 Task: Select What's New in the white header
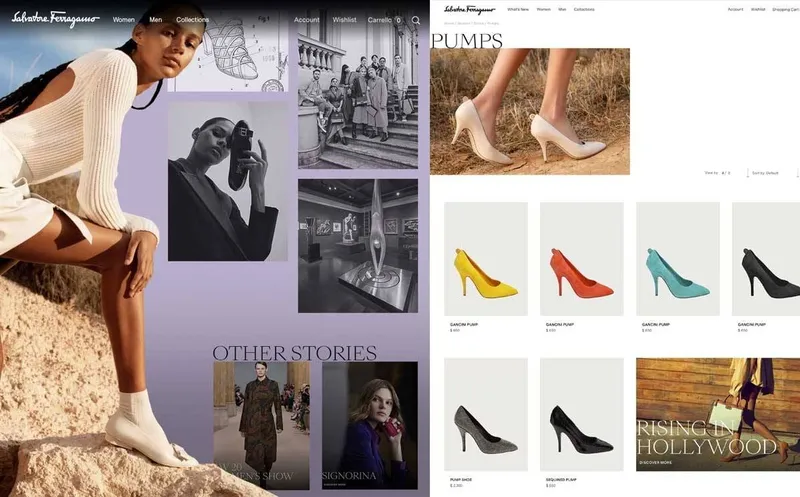(x=518, y=9)
